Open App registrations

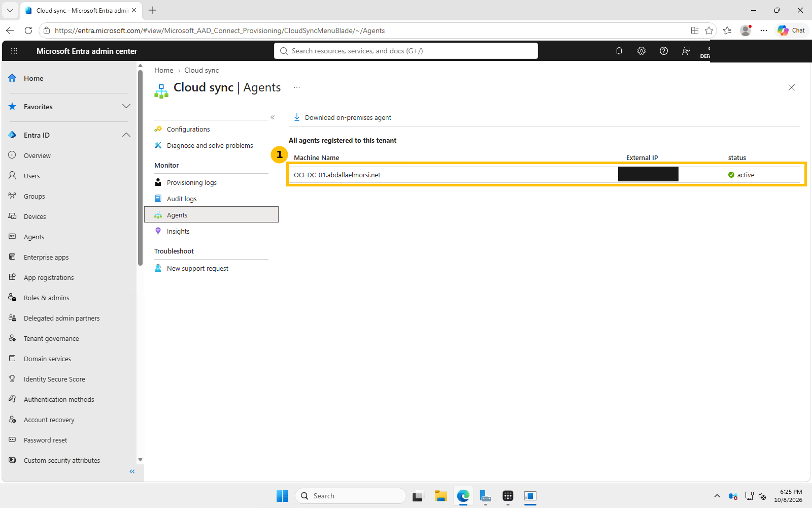(x=49, y=277)
